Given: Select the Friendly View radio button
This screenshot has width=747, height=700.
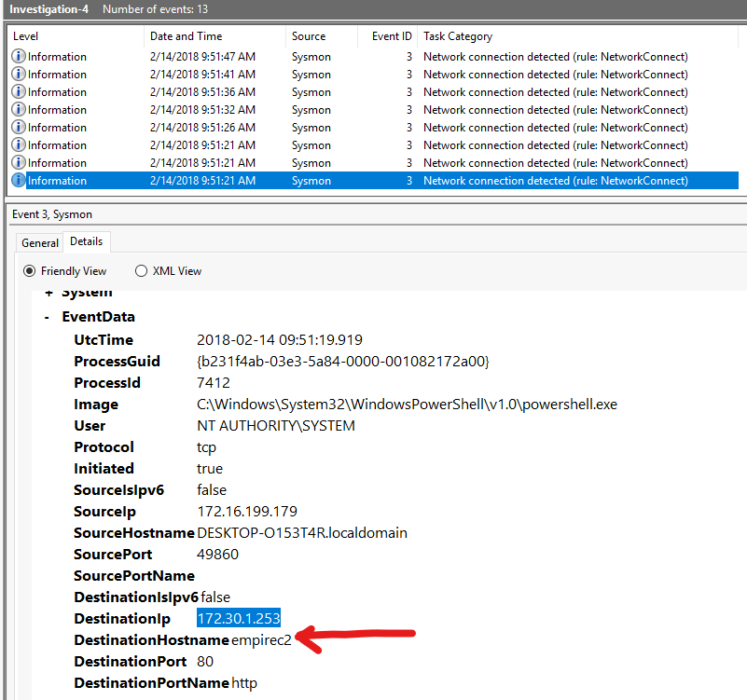Looking at the screenshot, I should pos(30,271).
